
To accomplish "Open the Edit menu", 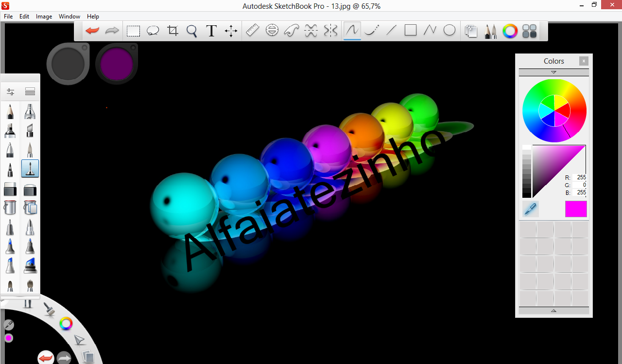I will tap(24, 16).
